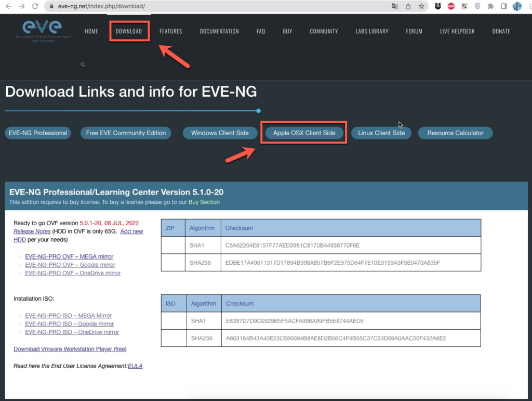Open the EULA link
The width and height of the screenshot is (532, 401).
point(135,366)
